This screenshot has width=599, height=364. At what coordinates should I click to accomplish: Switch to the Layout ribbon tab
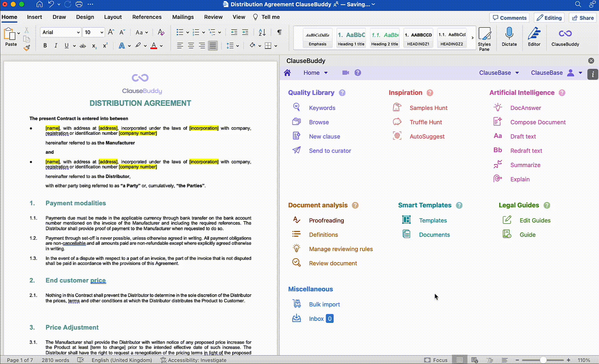tap(113, 17)
